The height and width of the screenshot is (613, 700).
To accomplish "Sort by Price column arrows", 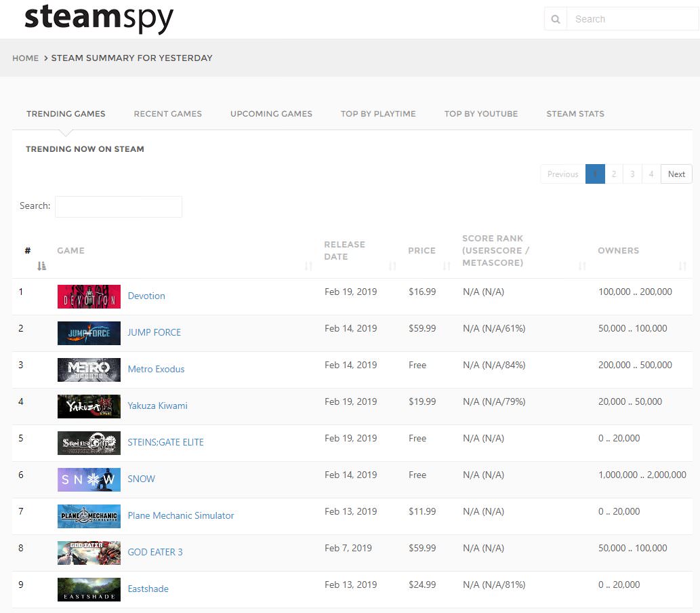I will point(447,266).
